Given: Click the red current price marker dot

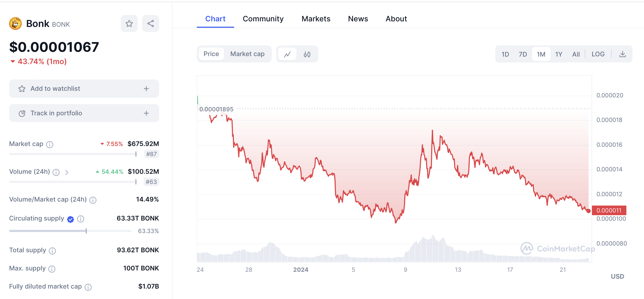Looking at the screenshot, I should click(x=588, y=211).
